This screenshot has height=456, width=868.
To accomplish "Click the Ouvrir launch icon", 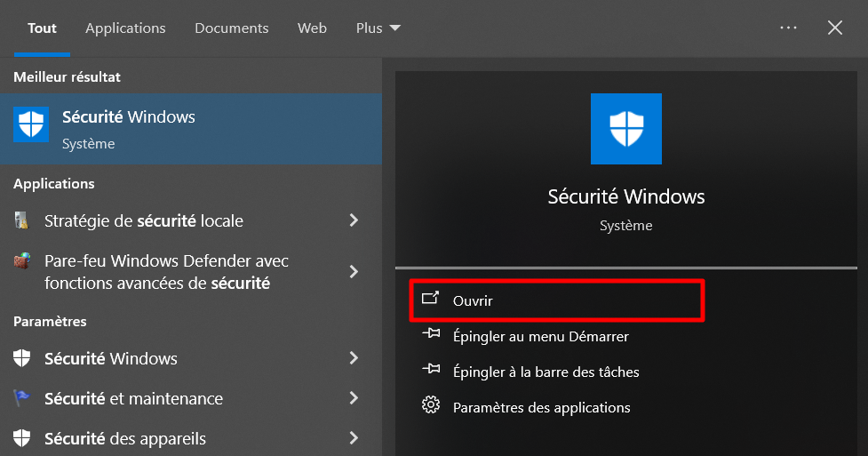I will point(431,299).
